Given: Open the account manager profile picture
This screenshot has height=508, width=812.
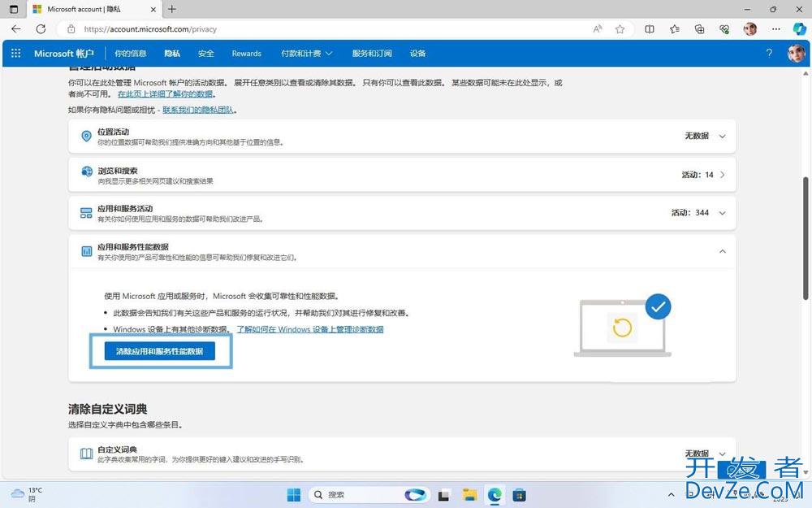Looking at the screenshot, I should click(796, 53).
